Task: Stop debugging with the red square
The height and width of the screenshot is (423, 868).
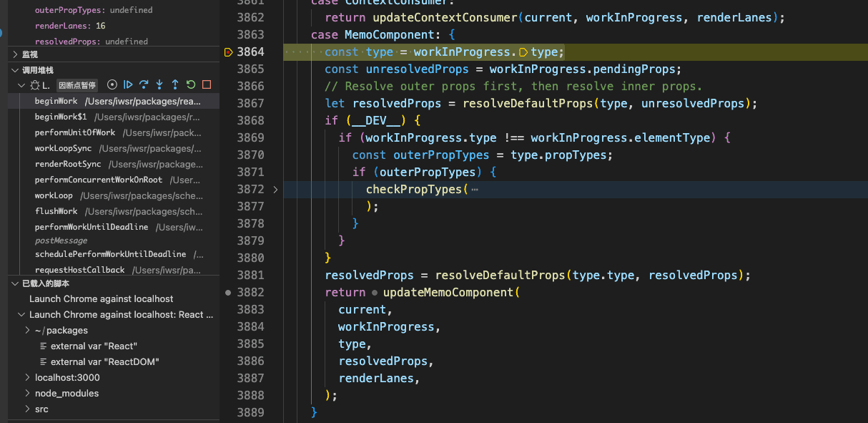Action: 207,84
